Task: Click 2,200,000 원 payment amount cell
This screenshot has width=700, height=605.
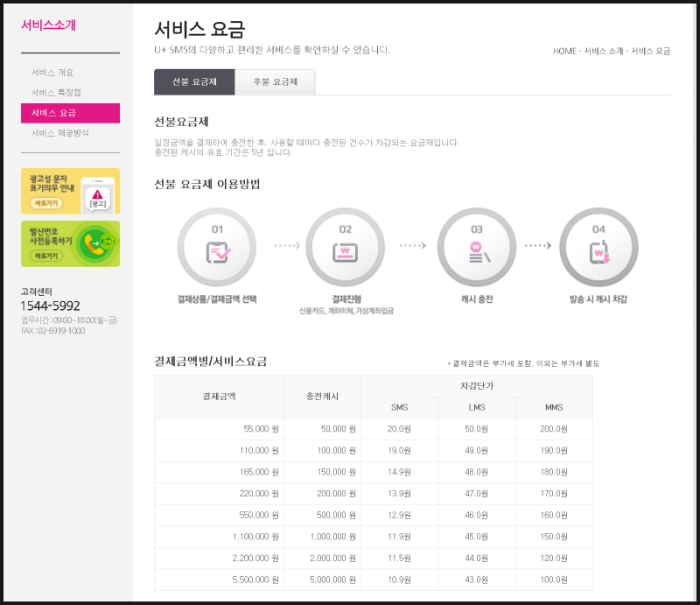Action: (219, 558)
